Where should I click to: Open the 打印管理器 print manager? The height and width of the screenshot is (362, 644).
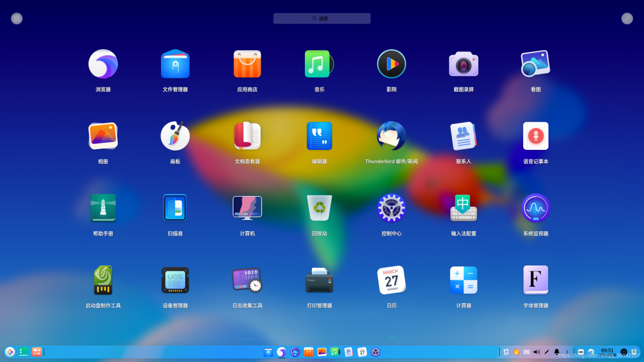point(319,280)
